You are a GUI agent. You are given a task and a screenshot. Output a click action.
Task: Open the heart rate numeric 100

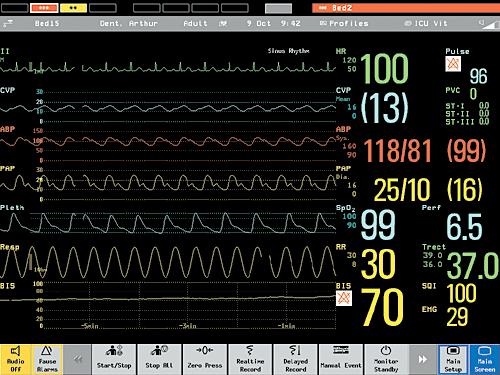coord(384,69)
